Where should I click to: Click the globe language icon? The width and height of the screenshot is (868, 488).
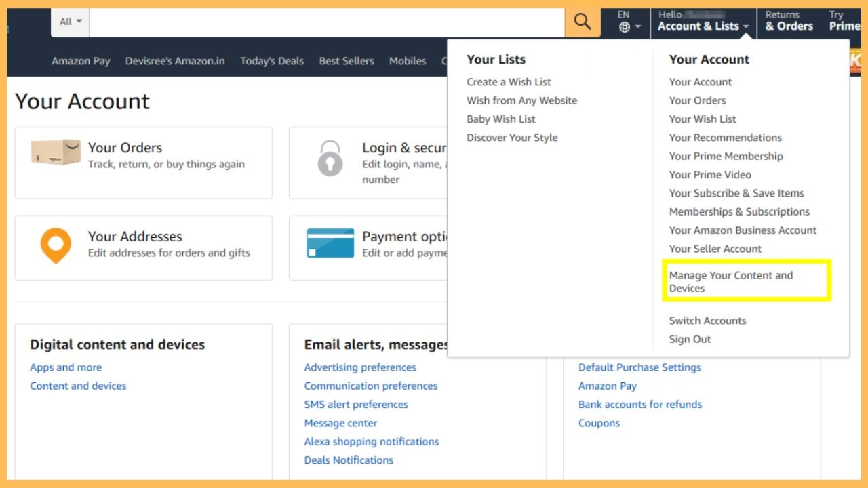pos(625,27)
